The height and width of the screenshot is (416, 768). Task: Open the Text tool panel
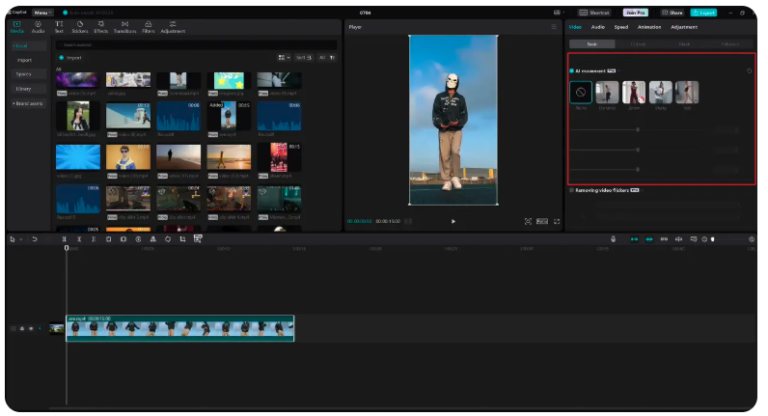(x=58, y=27)
